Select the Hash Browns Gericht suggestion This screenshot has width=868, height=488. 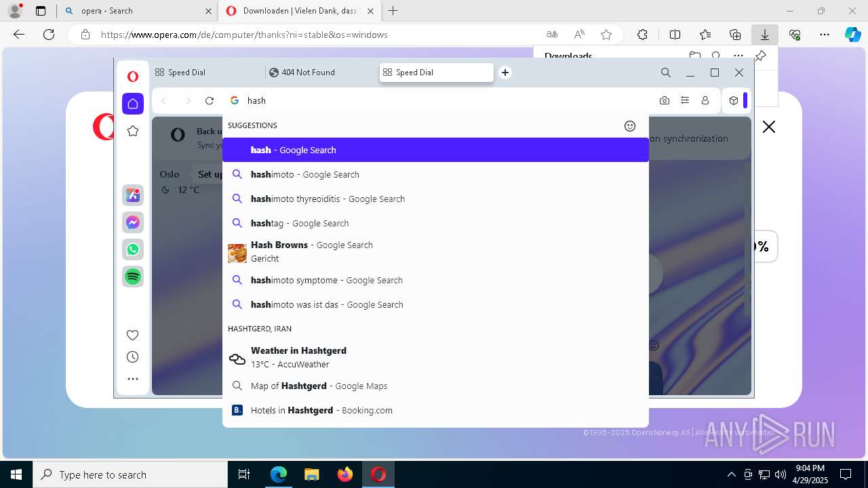(x=435, y=251)
